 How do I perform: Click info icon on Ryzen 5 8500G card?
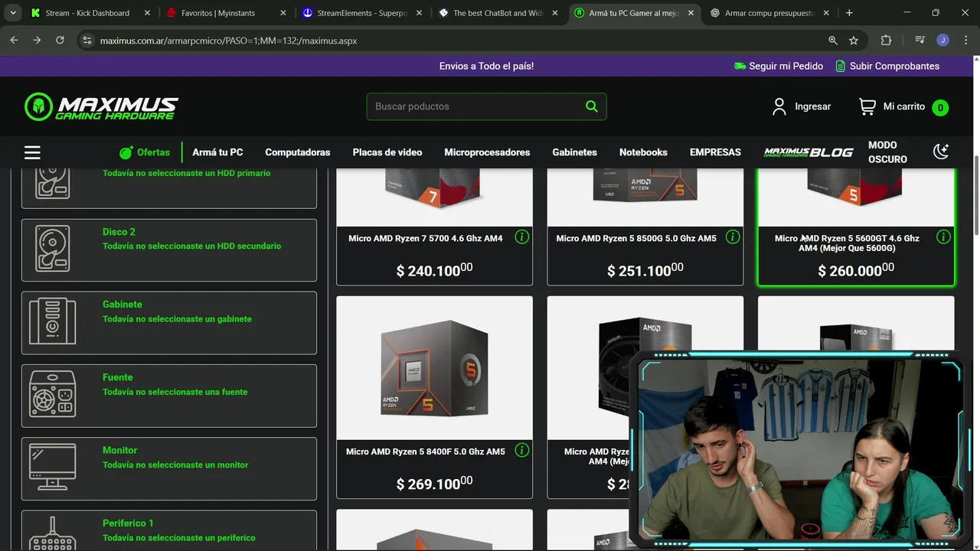click(x=733, y=237)
